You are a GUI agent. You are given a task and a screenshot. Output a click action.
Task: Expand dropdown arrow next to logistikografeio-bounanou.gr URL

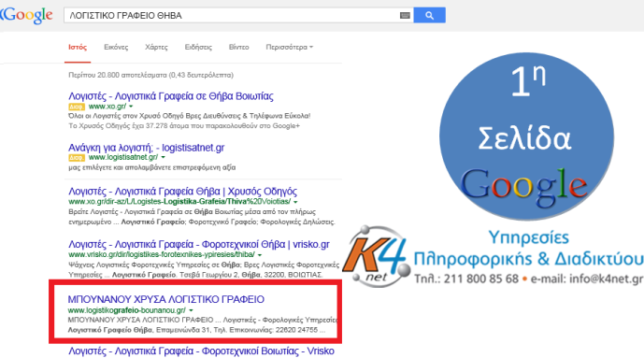coord(191,310)
